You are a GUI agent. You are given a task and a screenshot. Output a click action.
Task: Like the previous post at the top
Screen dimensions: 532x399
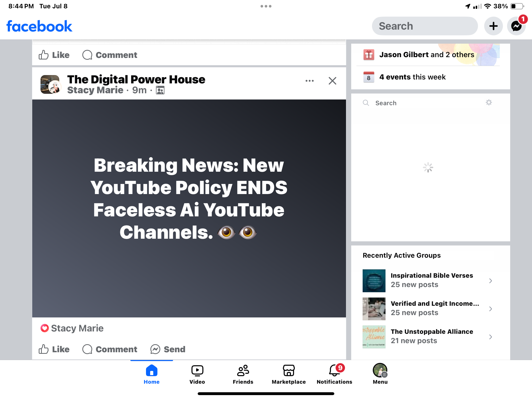coord(54,55)
